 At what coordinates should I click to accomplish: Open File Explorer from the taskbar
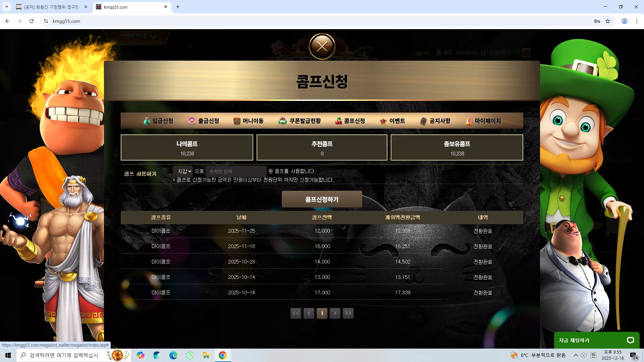[x=206, y=355]
